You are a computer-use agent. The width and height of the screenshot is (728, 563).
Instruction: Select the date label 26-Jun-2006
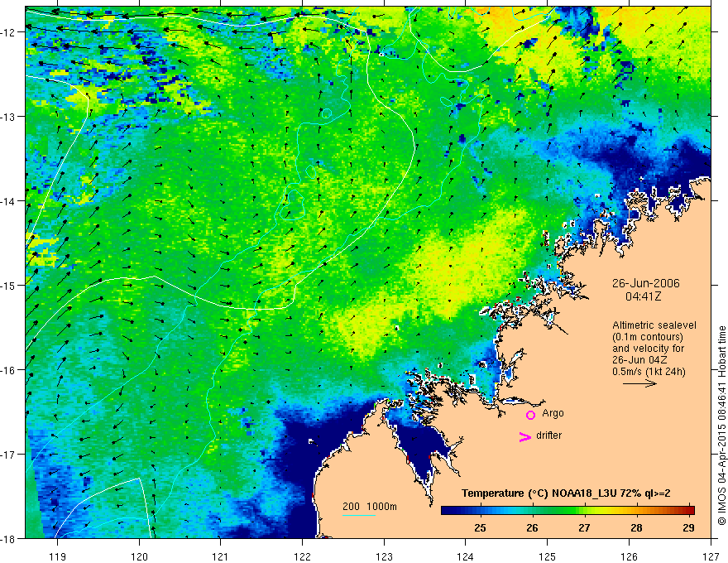(645, 283)
